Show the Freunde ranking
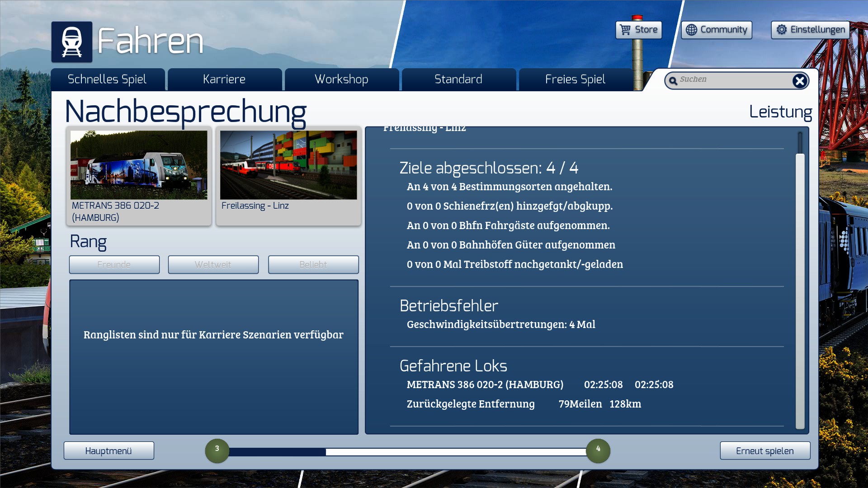Screen dimensions: 868x488 point(114,265)
